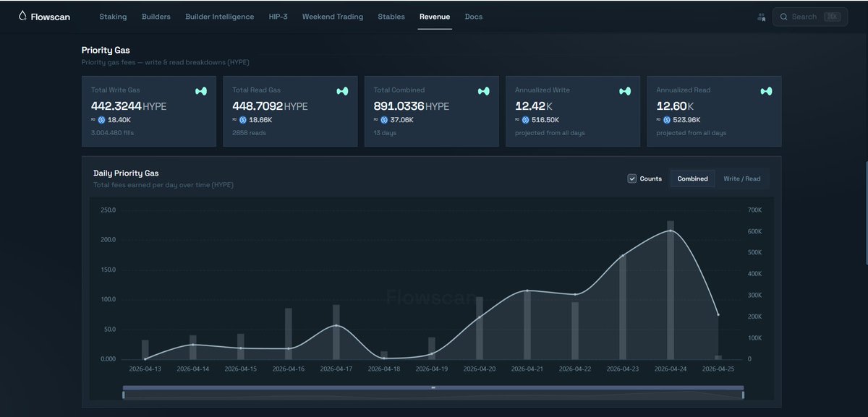
Task: Click the line point for 2026-04-23
Action: click(623, 255)
